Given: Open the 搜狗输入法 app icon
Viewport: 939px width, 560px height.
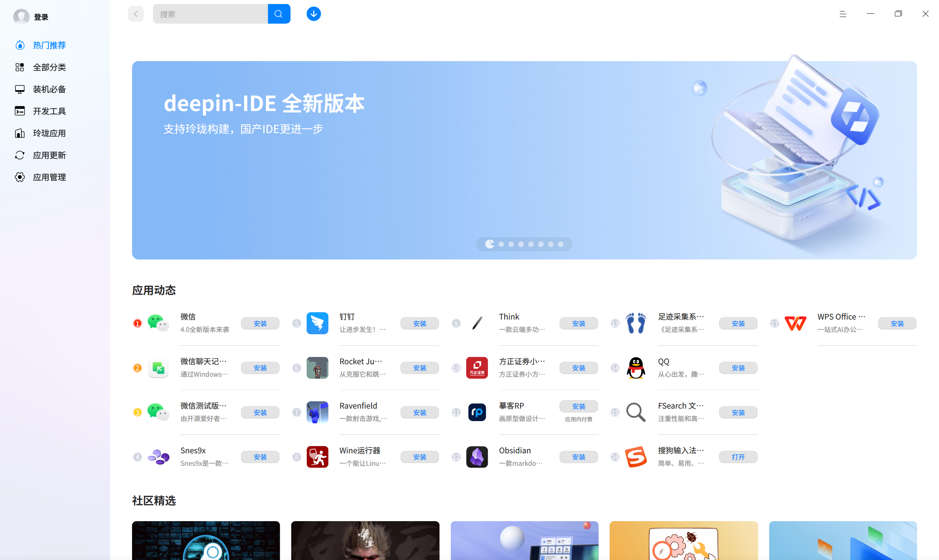Looking at the screenshot, I should click(636, 457).
